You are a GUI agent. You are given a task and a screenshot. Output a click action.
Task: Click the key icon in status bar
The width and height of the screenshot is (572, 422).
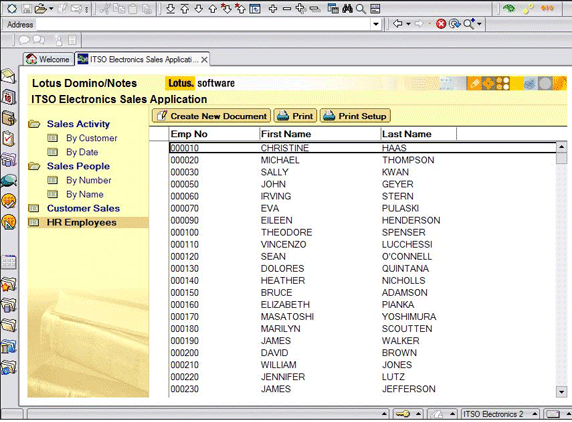click(403, 414)
